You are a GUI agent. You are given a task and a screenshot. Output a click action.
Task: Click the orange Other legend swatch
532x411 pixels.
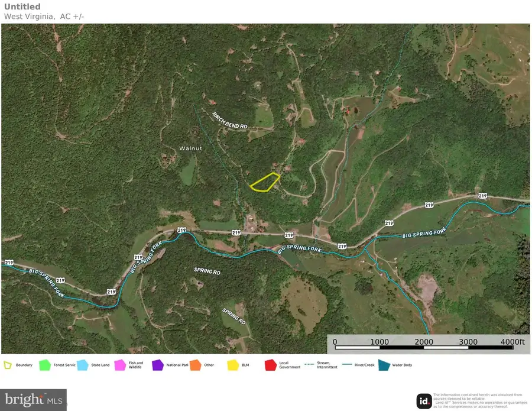(196, 365)
